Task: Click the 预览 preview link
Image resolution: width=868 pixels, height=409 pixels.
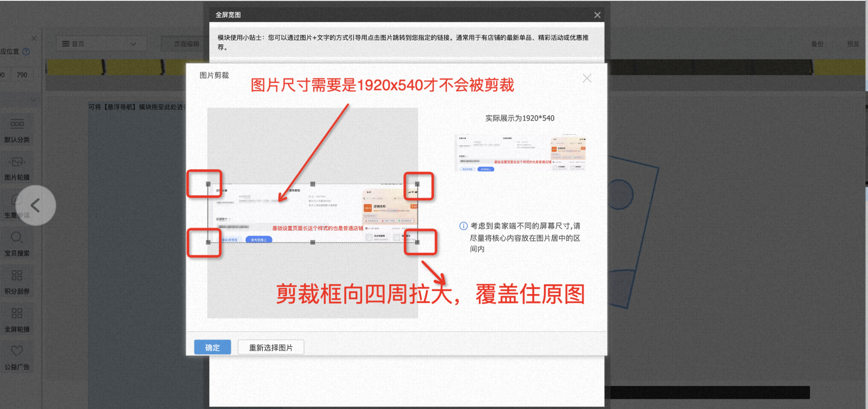Action: (853, 44)
